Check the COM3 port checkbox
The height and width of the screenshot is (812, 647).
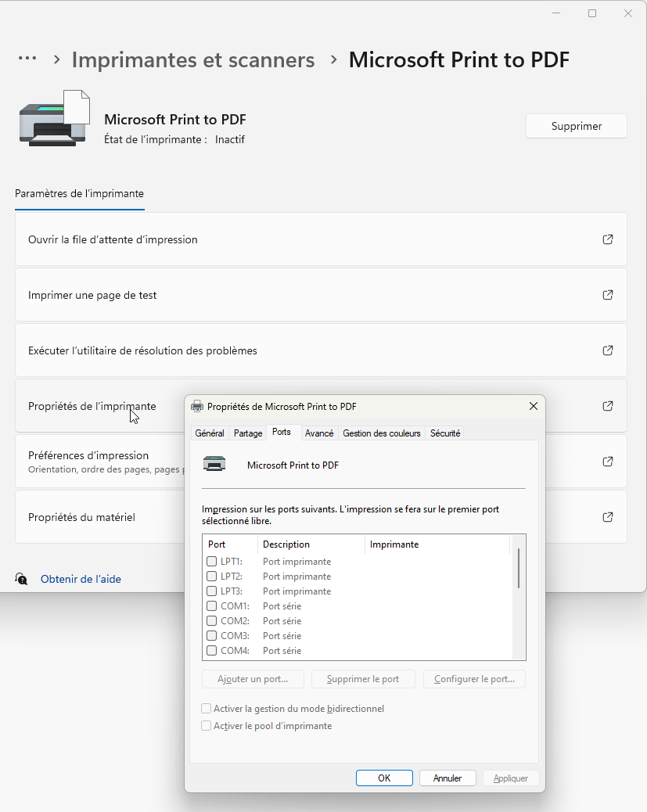coord(211,635)
